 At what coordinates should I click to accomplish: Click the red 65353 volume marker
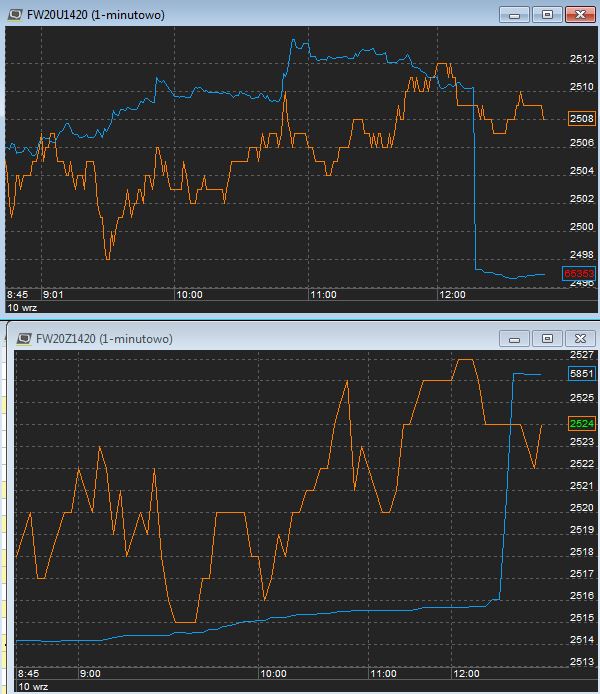579,274
